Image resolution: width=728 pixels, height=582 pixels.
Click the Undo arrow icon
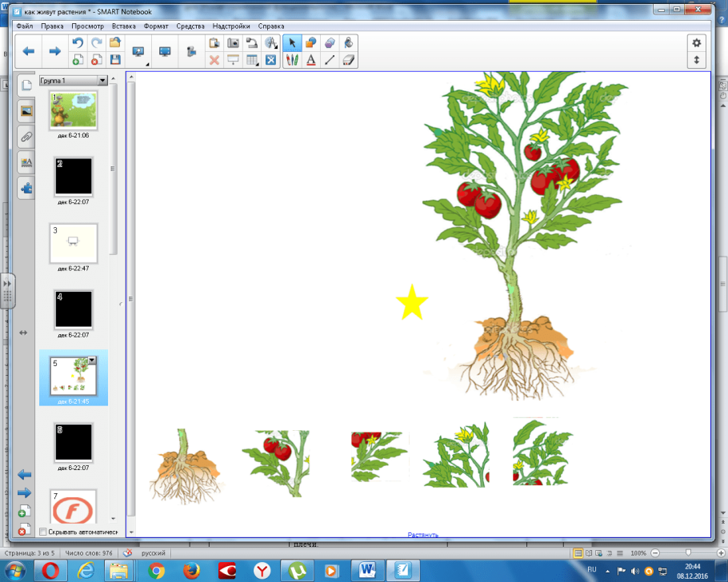(x=78, y=43)
